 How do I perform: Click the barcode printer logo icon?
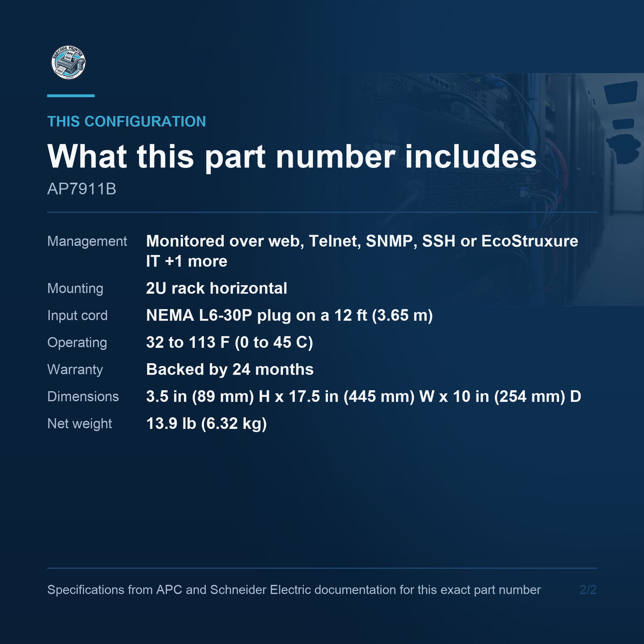pos(69,63)
